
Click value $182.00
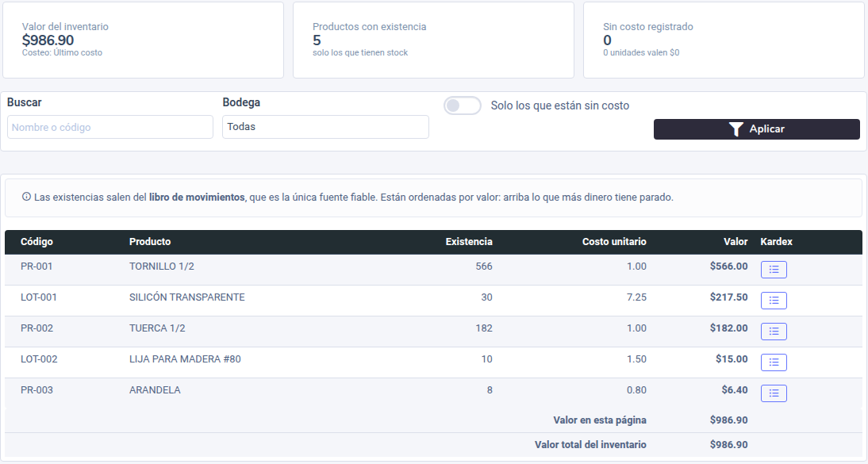(x=728, y=328)
